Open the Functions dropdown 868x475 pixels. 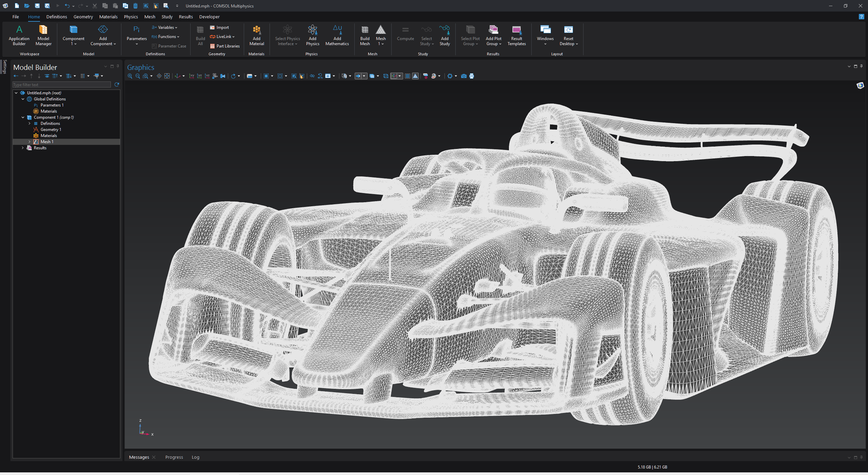(x=166, y=37)
